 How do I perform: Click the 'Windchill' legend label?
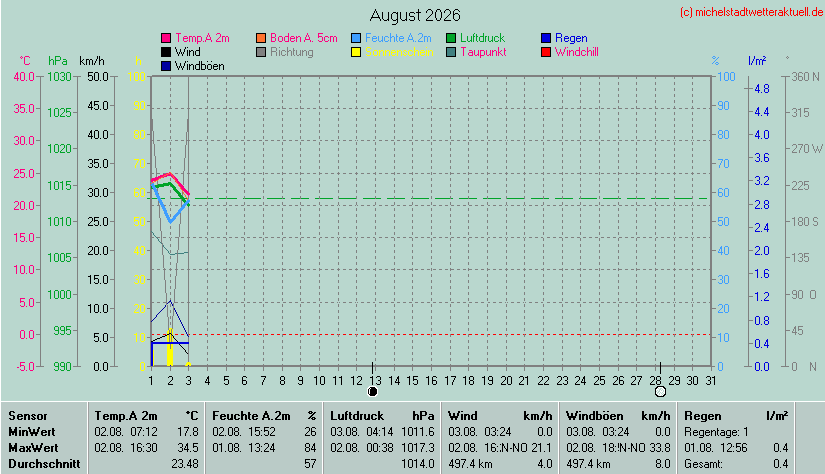(x=577, y=52)
